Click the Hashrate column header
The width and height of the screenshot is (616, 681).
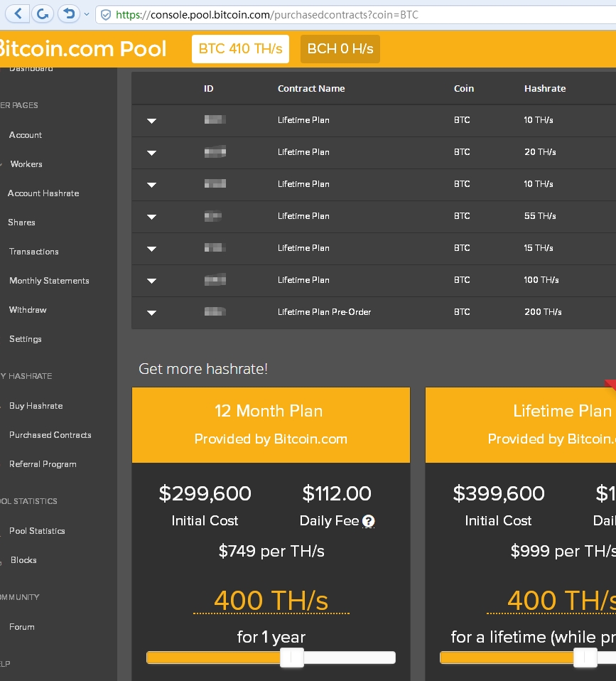pyautogui.click(x=545, y=89)
